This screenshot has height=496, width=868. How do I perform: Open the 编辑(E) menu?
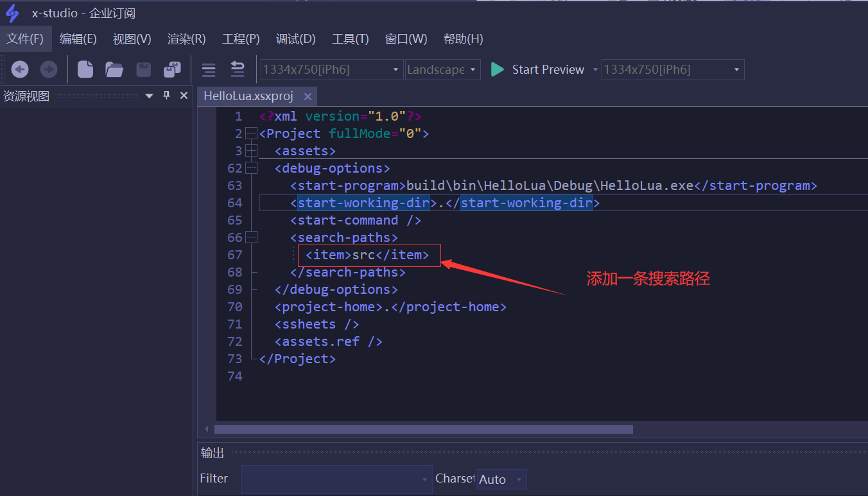78,39
